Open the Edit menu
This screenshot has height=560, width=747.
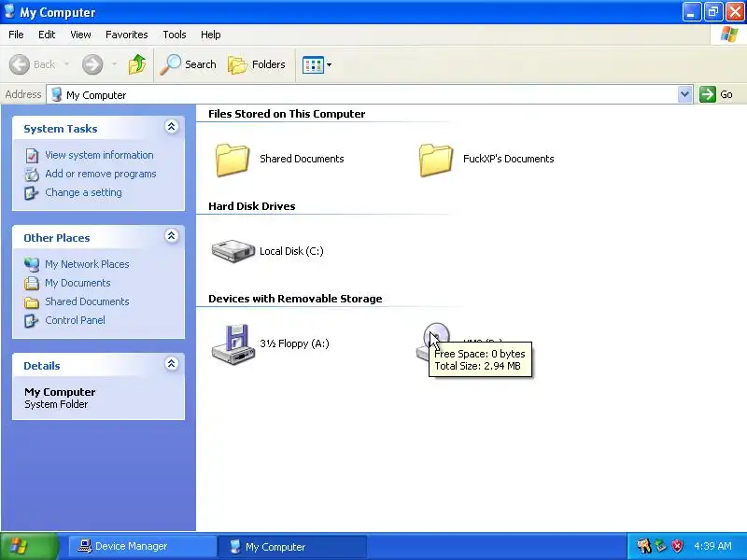tap(47, 35)
